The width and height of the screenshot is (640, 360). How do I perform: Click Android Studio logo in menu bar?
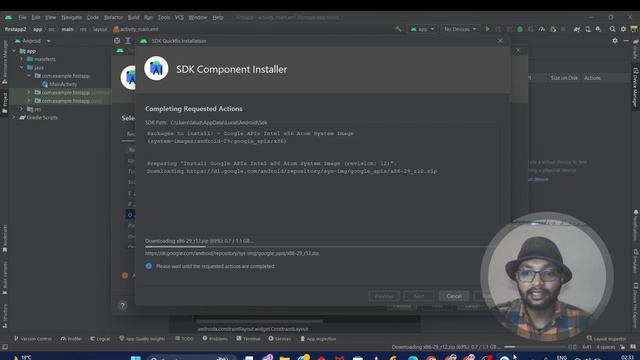(9, 18)
